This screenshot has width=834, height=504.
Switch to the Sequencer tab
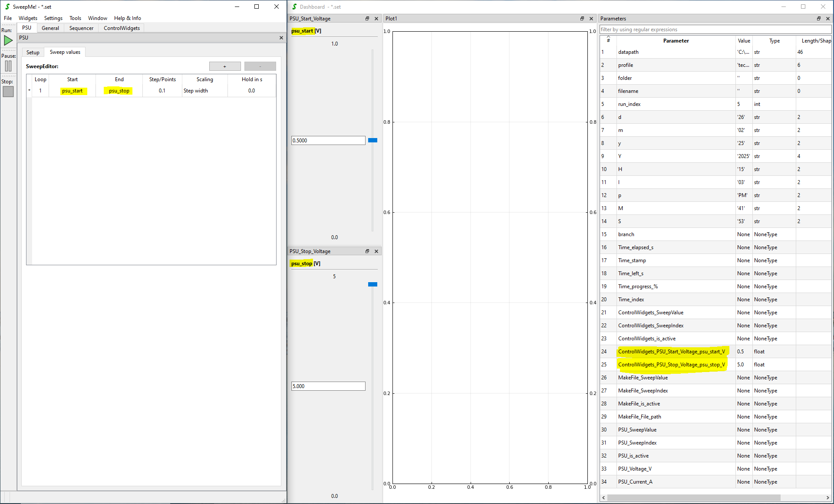click(81, 28)
